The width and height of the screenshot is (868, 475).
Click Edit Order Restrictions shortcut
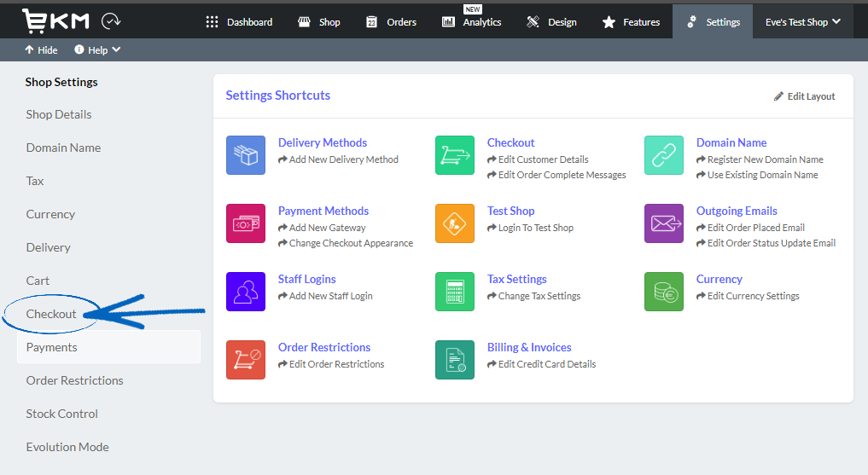pos(331,364)
